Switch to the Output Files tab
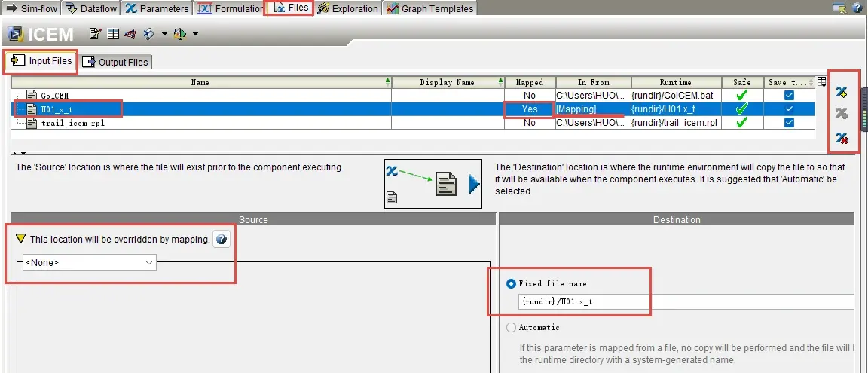Viewport: 868px width, 373px height. click(116, 62)
